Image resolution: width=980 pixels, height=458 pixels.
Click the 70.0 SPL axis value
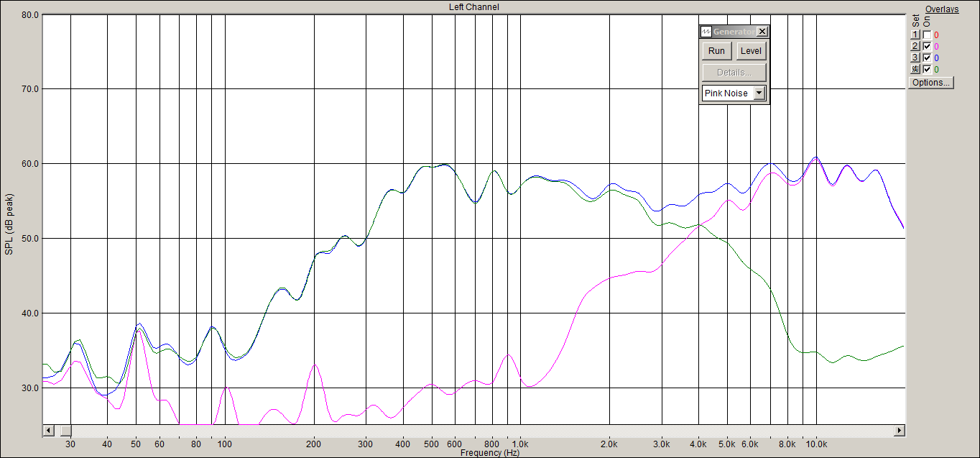pos(29,89)
